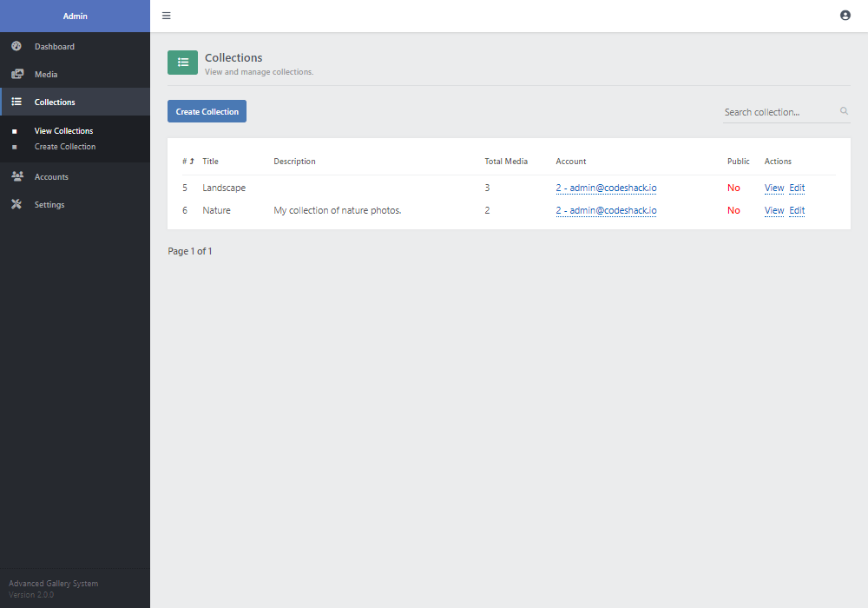Open the Dashboard menu item
Image resolution: width=868 pixels, height=608 pixels.
[x=75, y=47]
